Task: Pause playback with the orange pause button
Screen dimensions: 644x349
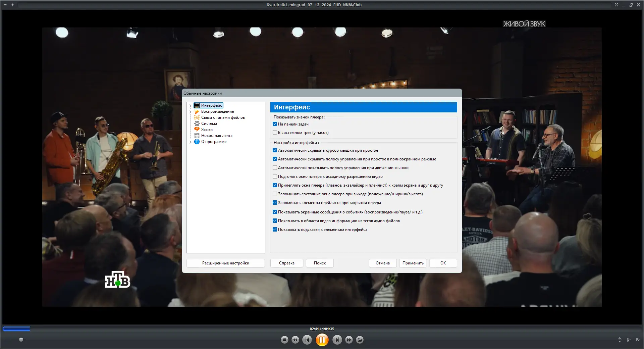Action: coord(322,340)
